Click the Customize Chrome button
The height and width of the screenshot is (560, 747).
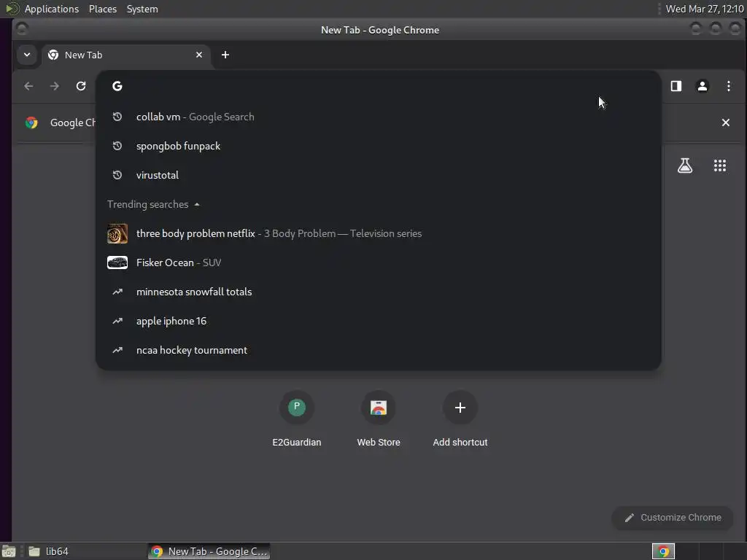[673, 518]
